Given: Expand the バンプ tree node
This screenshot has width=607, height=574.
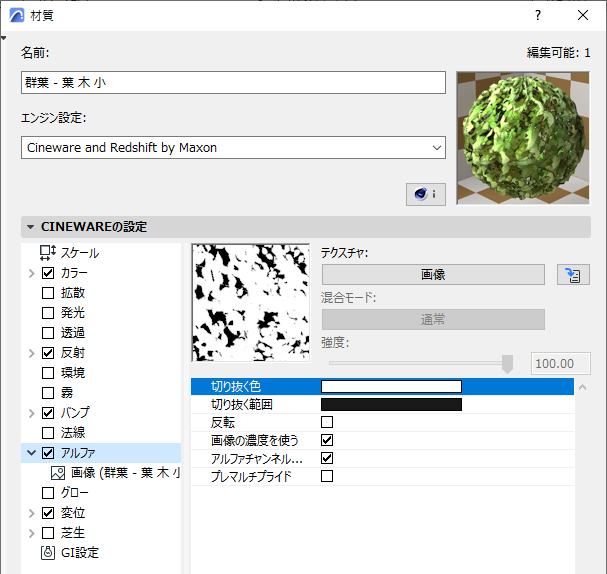Looking at the screenshot, I should point(31,413).
